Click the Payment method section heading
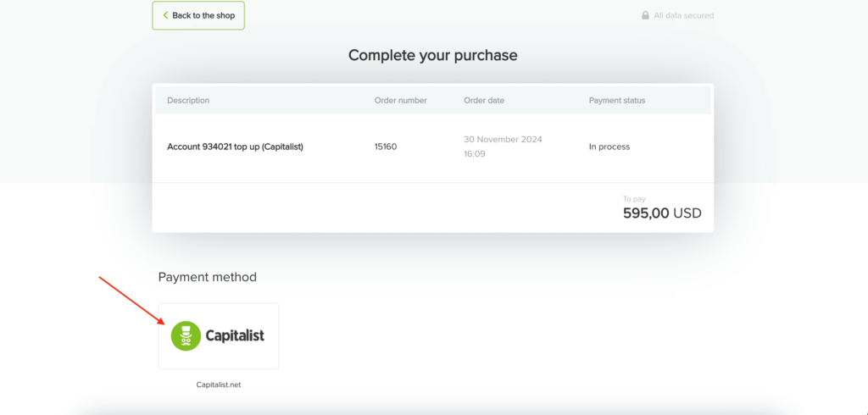Image resolution: width=868 pixels, height=415 pixels. [x=208, y=277]
